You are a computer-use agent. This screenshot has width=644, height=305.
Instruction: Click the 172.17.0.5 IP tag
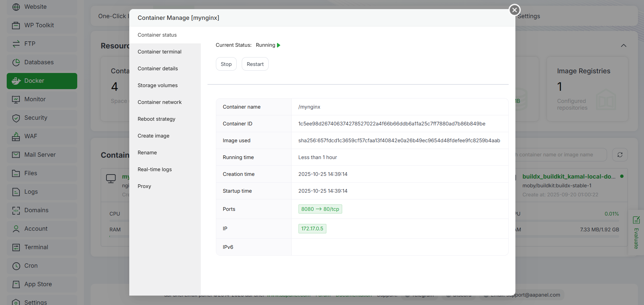click(x=312, y=229)
